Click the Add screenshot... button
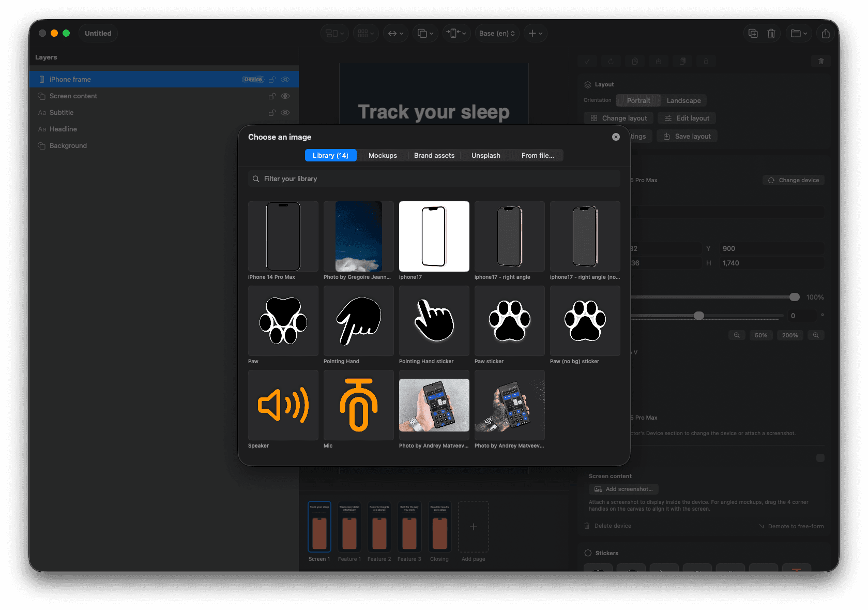This screenshot has width=868, height=610. [x=623, y=489]
